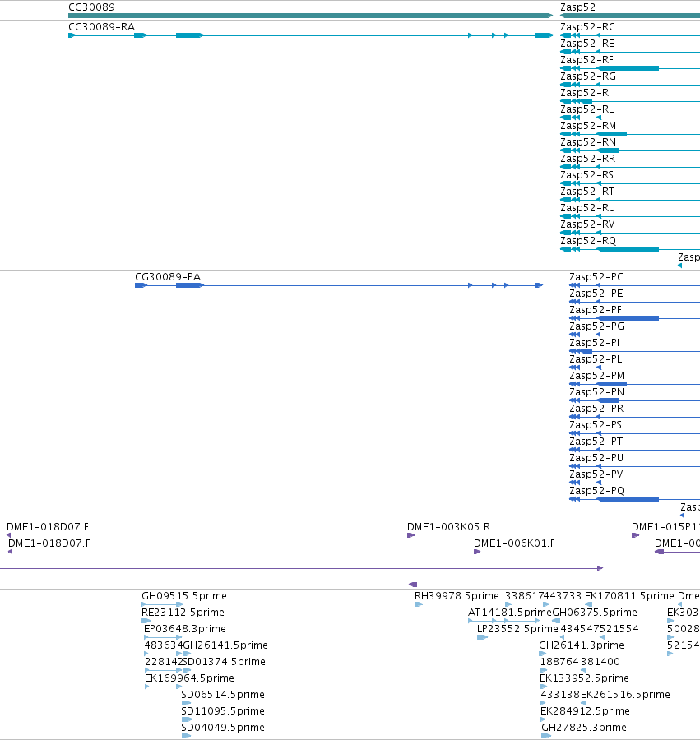Select the LP23552.5prime EST label
The image size is (700, 740).
pos(517,630)
